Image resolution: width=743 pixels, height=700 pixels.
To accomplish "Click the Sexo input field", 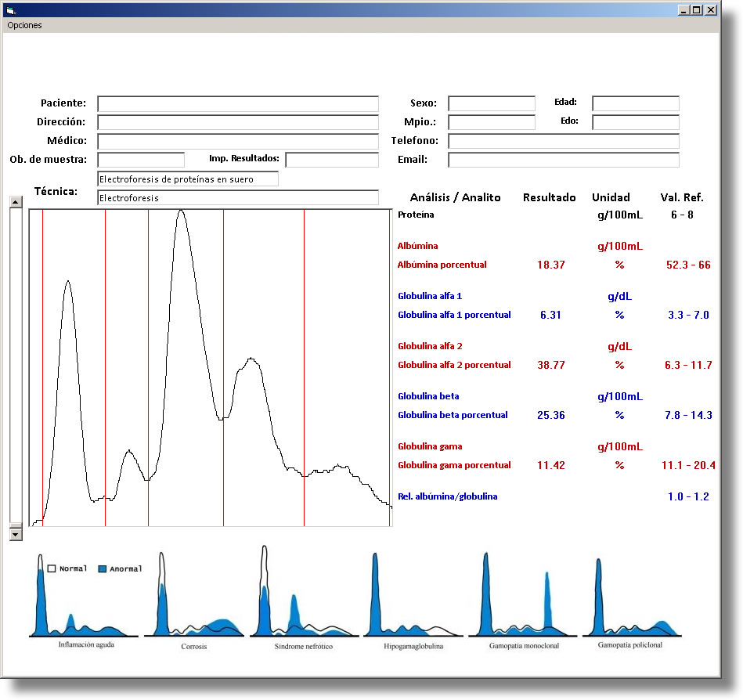I will [491, 104].
